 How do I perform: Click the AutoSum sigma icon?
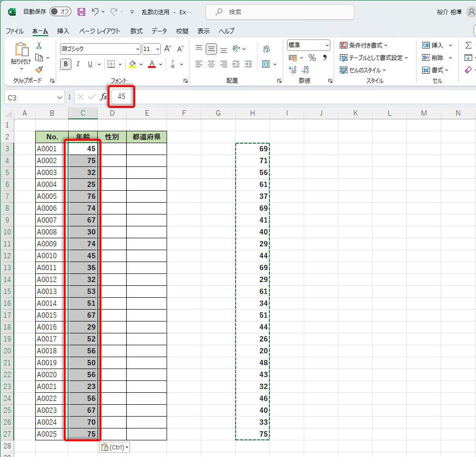(x=468, y=46)
